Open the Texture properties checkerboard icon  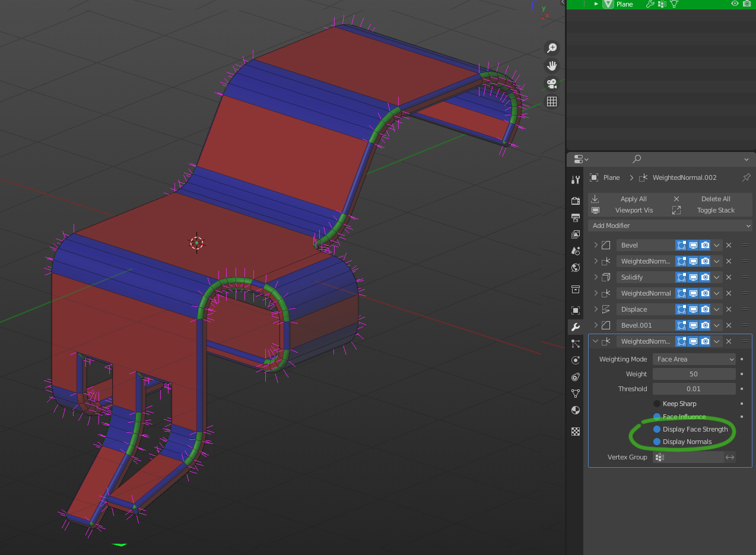click(x=575, y=432)
